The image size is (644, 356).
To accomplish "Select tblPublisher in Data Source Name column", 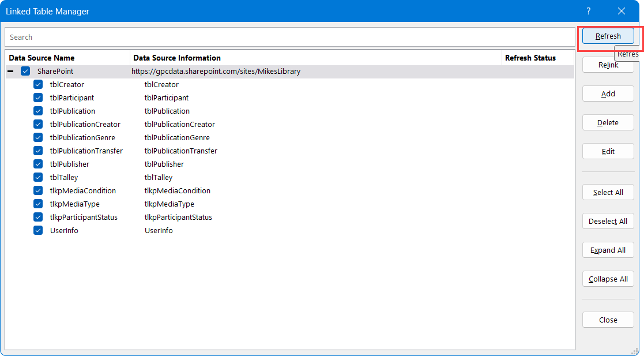I will (69, 164).
